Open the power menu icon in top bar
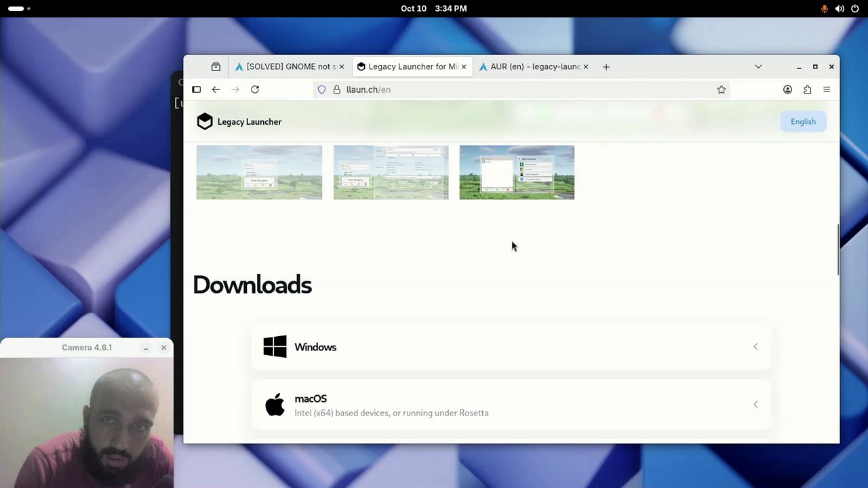The image size is (868, 488). click(x=854, y=8)
